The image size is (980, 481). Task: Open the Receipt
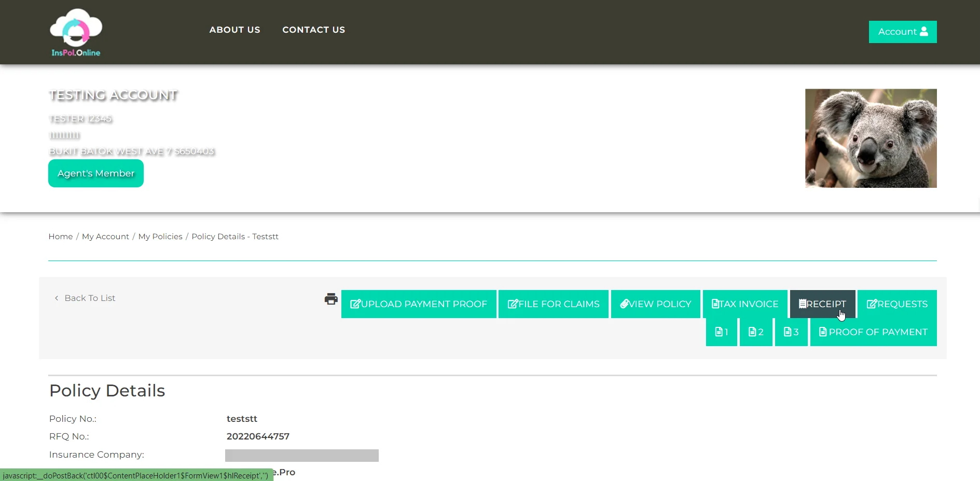[x=822, y=304]
